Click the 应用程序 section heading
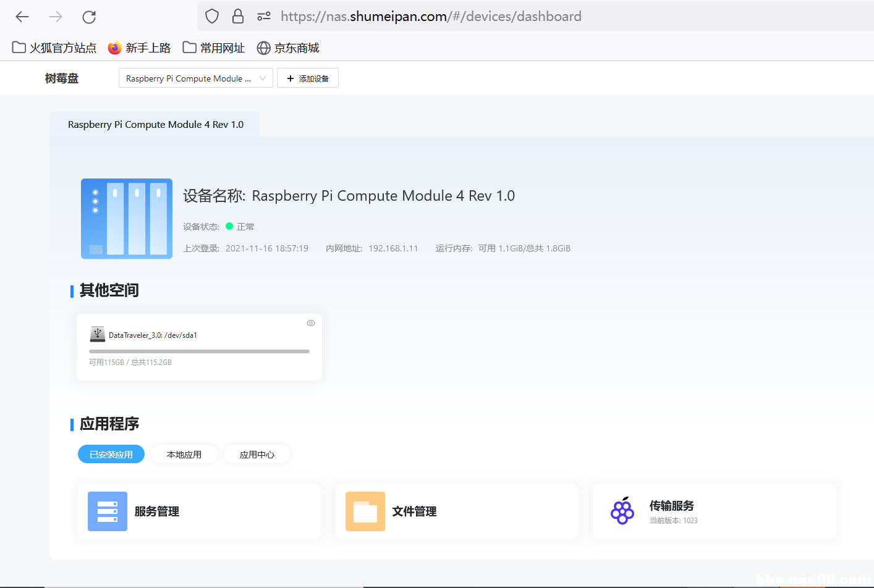 tap(109, 424)
